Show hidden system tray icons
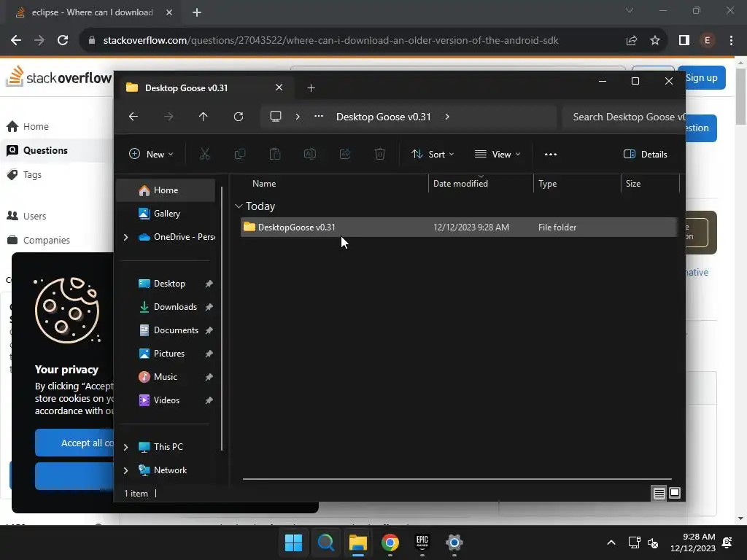 pyautogui.click(x=611, y=542)
